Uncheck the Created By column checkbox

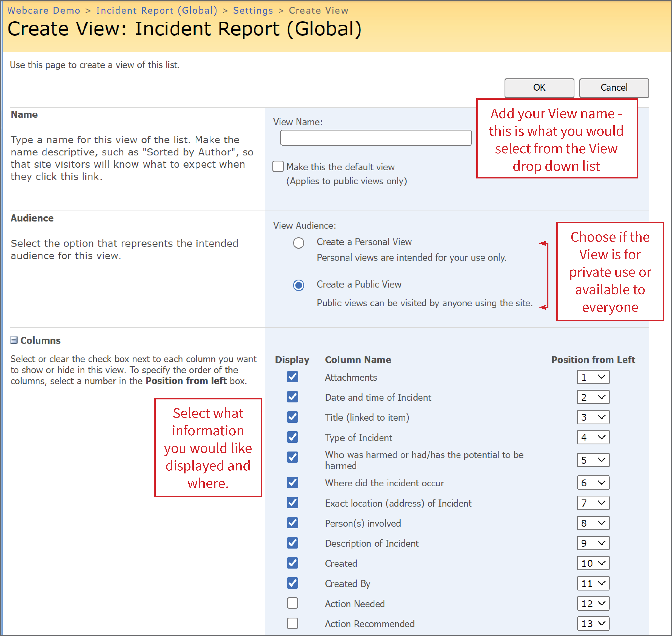pos(292,583)
